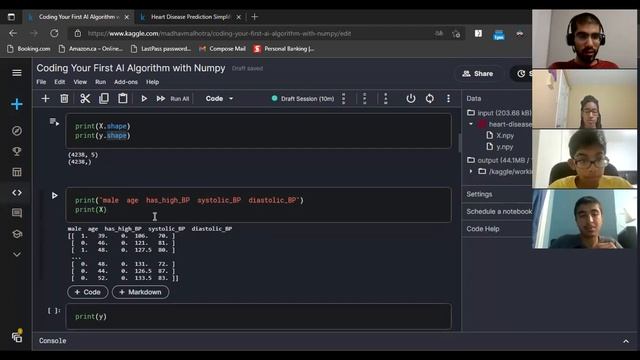Restart the session with refresh icon
Screen dimensions: 640x360
pyautogui.click(x=429, y=98)
